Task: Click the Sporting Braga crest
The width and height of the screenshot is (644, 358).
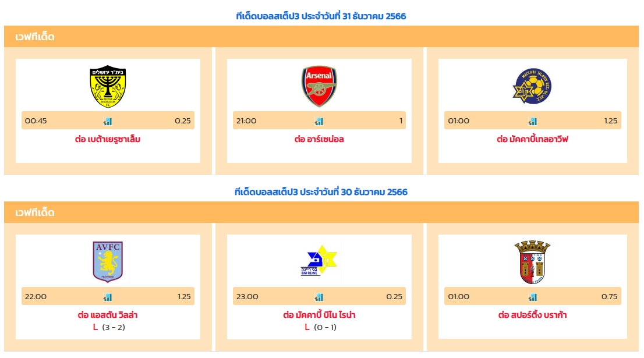Action: pyautogui.click(x=532, y=262)
